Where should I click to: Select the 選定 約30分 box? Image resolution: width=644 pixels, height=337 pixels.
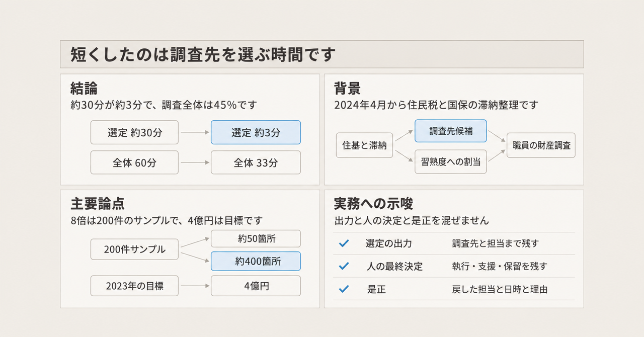(135, 132)
